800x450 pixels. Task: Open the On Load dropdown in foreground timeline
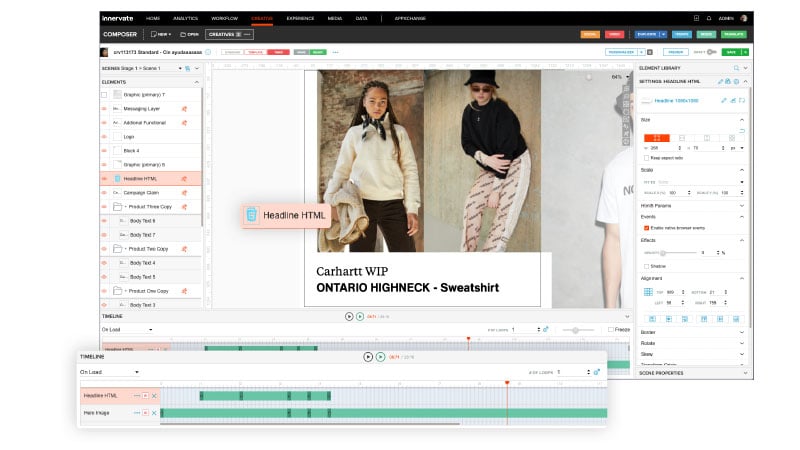(110, 371)
